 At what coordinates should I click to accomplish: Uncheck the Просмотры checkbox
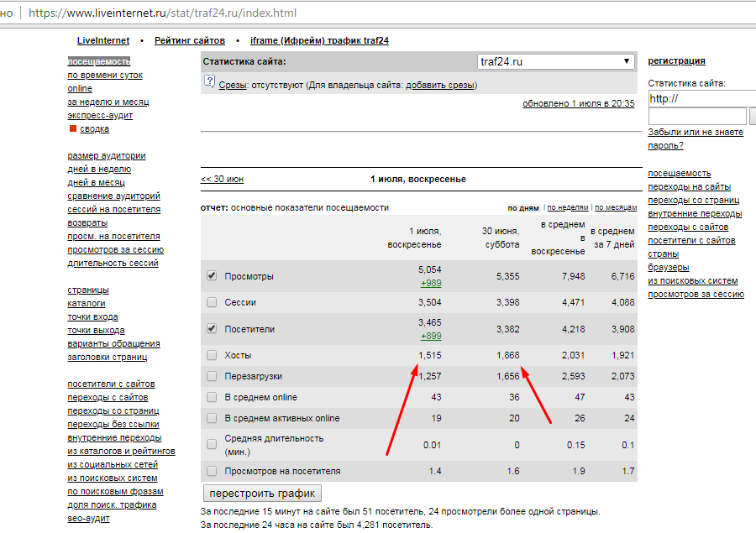(212, 275)
